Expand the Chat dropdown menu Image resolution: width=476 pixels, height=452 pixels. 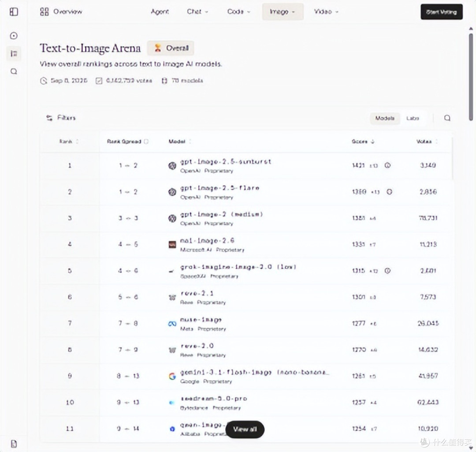coord(197,12)
